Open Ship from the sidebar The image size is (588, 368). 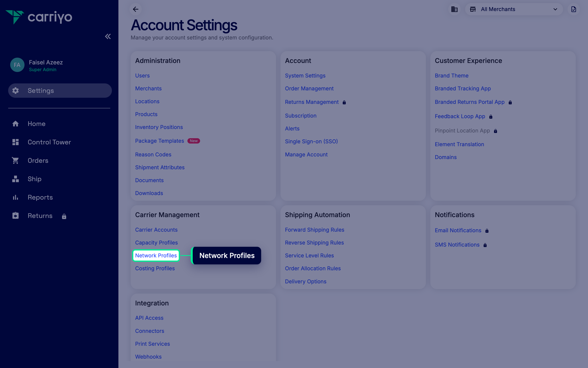coord(35,179)
